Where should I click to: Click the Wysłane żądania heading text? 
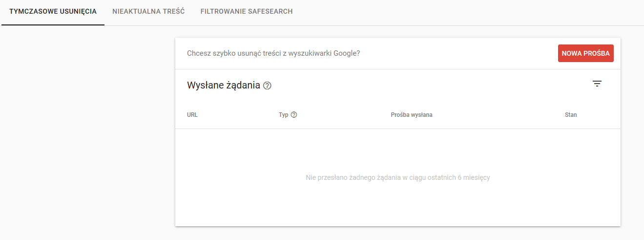224,86
